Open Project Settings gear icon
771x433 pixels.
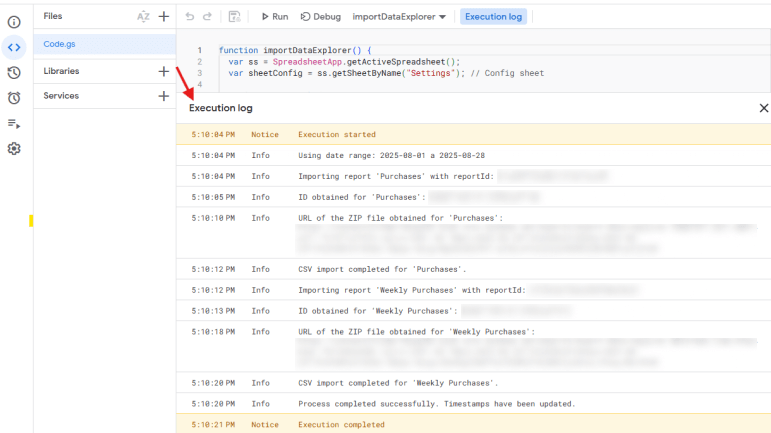14,148
